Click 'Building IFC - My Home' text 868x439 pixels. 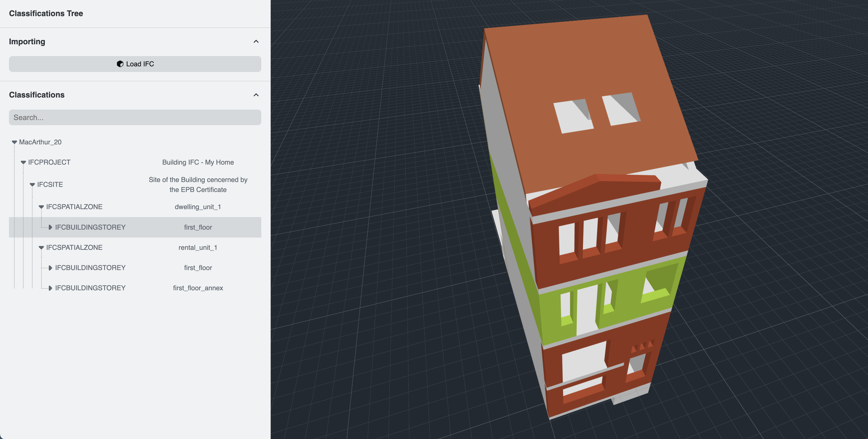[198, 162]
